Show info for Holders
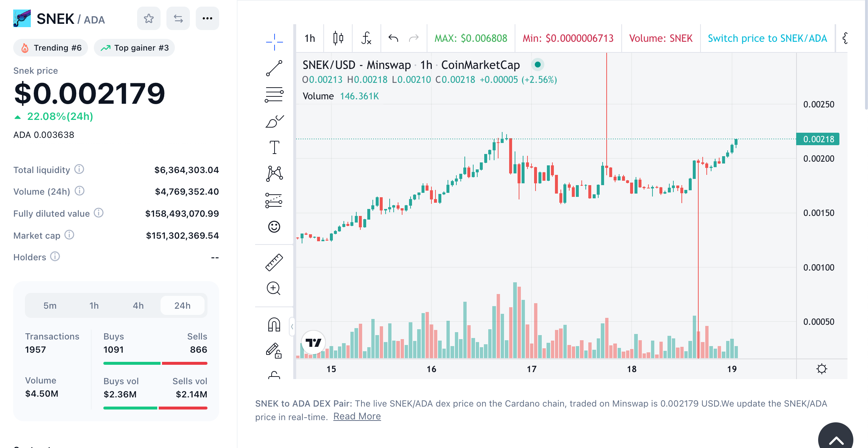This screenshot has height=448, width=868. [x=55, y=256]
